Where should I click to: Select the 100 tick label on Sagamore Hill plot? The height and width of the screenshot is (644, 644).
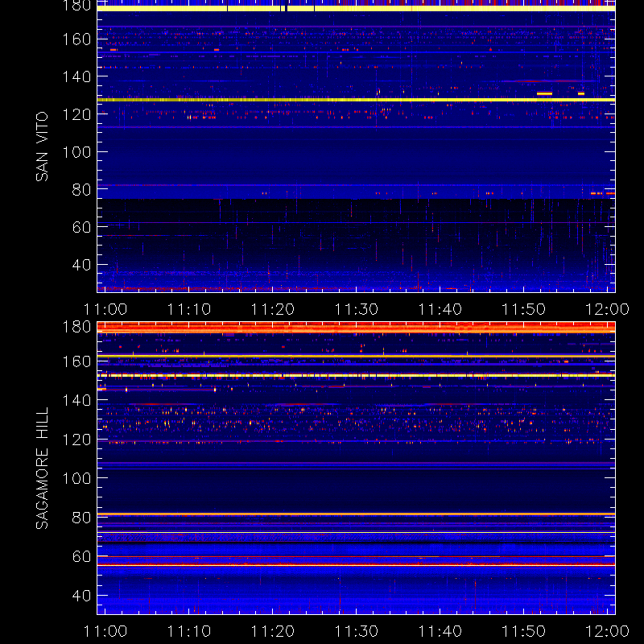coord(76,478)
